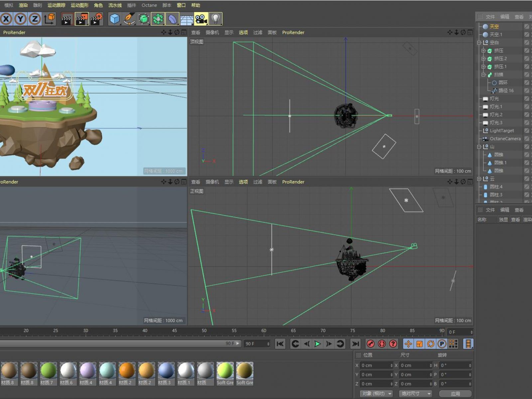Toggle position keyframe recording icon

pos(408,344)
